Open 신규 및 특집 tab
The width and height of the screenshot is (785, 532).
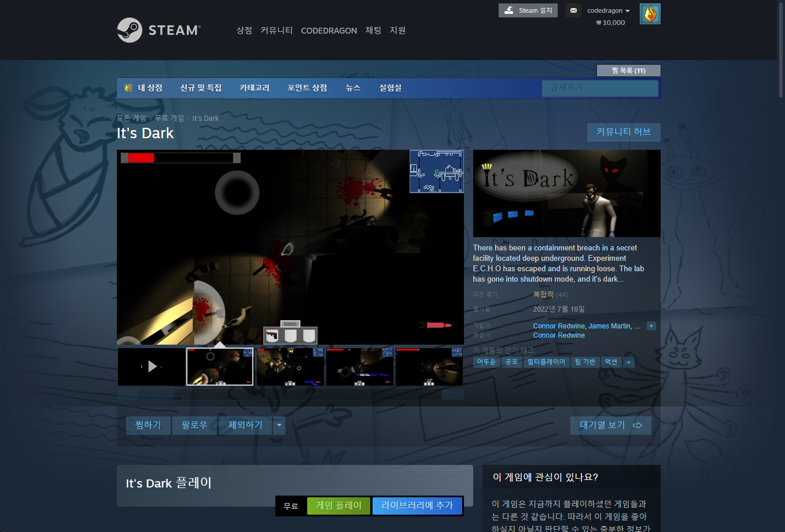(x=201, y=88)
